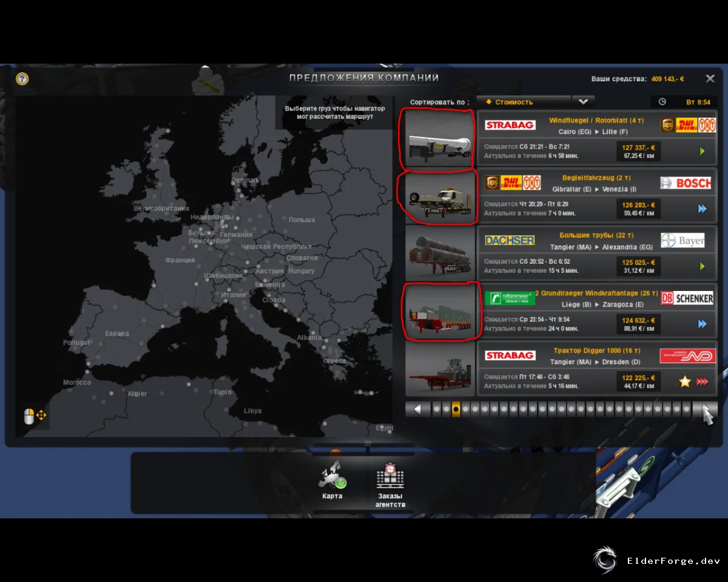Click the BOSCH logo in the Begleitfahrzeug row
The width and height of the screenshot is (728, 582).
(686, 182)
